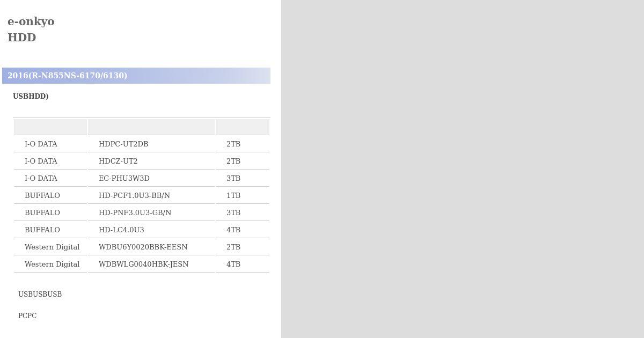644x338 pixels.
Task: Select the HDCZ-UT2 model cell
Action: [151, 161]
